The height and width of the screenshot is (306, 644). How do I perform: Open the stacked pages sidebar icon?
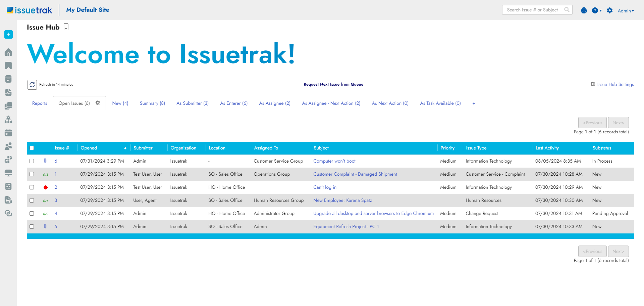[8, 106]
